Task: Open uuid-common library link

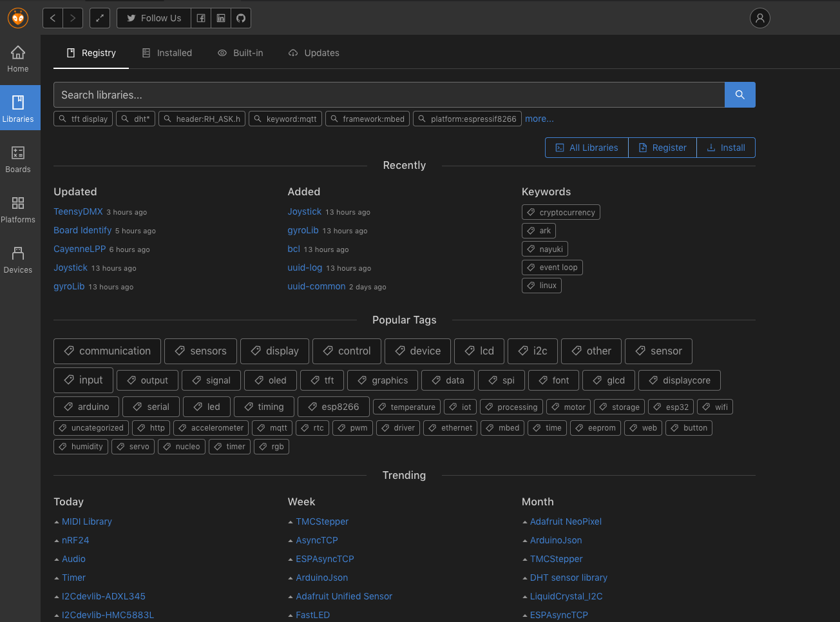Action: click(x=316, y=286)
